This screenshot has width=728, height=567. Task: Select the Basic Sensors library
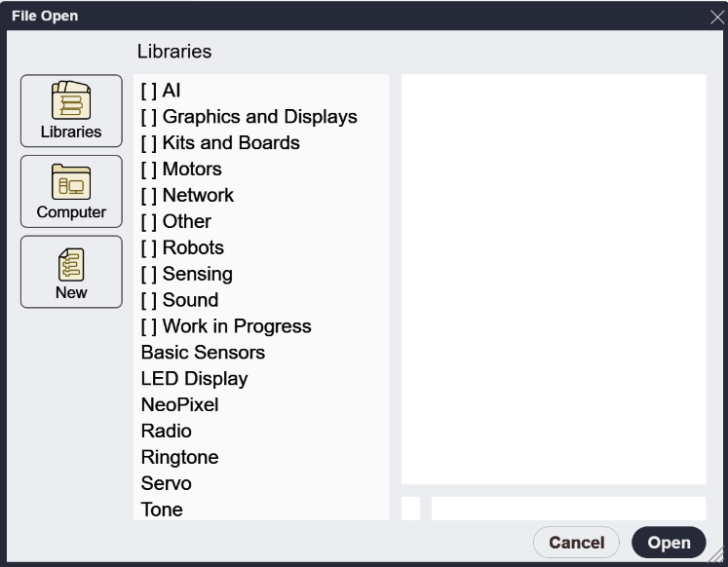pyautogui.click(x=203, y=353)
